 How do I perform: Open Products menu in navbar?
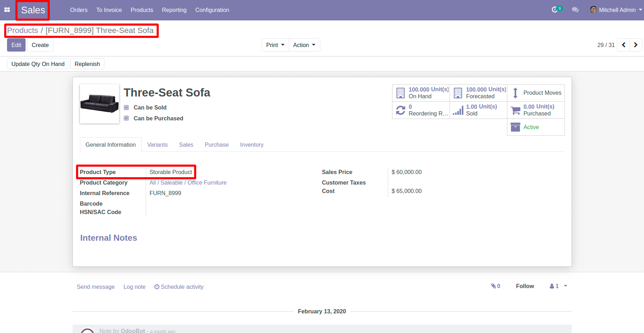coord(142,10)
